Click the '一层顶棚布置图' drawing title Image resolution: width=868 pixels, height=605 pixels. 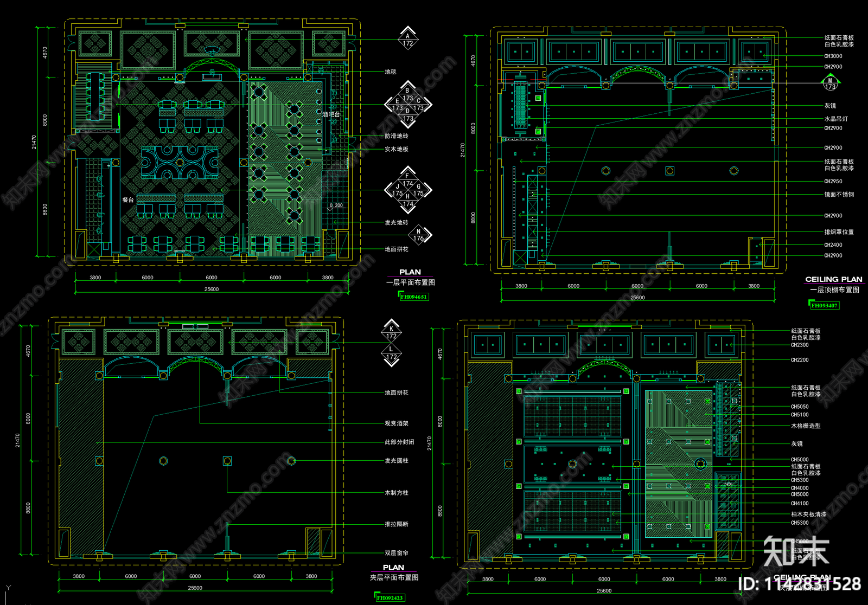pyautogui.click(x=835, y=289)
